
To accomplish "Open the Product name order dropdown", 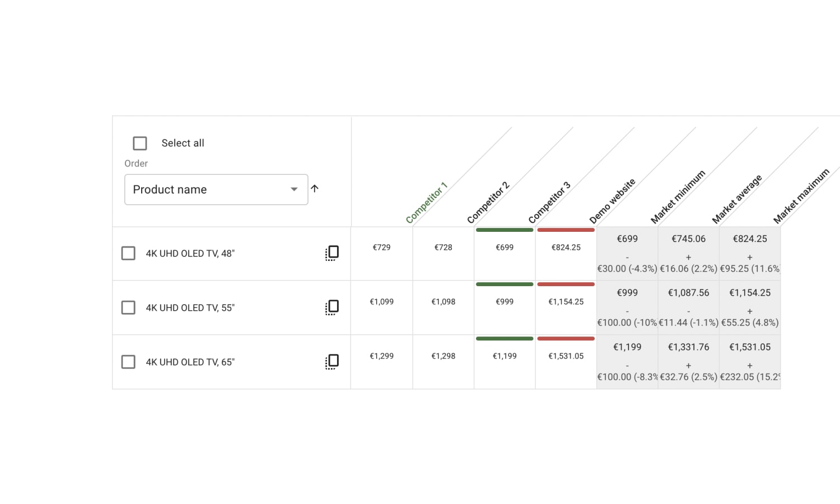I will pyautogui.click(x=216, y=189).
